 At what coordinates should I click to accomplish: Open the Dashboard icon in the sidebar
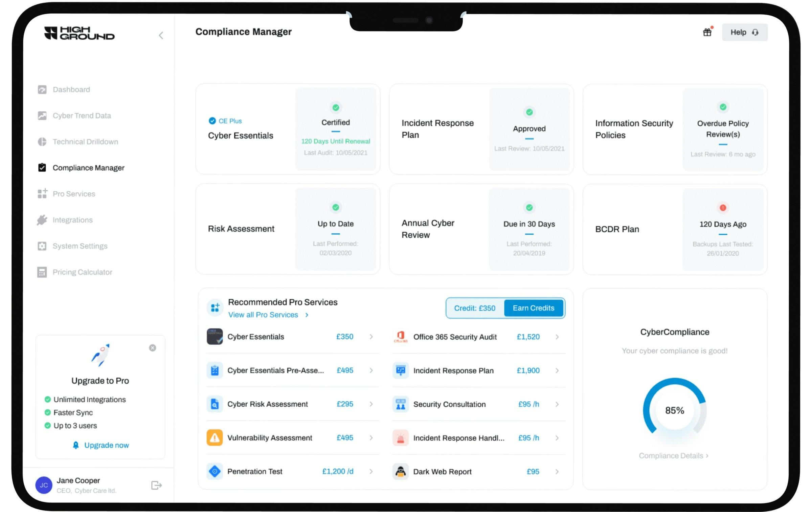[43, 89]
